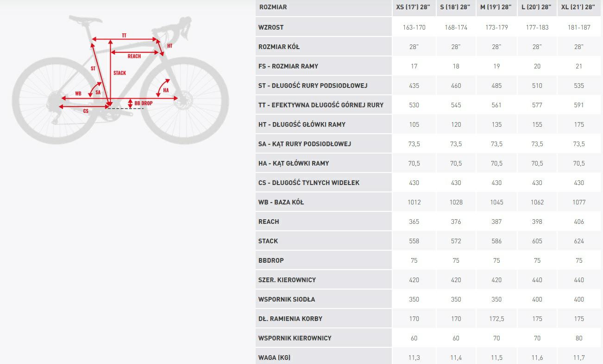Screen dimensions: 603x364
Task: Click the HT label near the handlebars
Action: (170, 46)
